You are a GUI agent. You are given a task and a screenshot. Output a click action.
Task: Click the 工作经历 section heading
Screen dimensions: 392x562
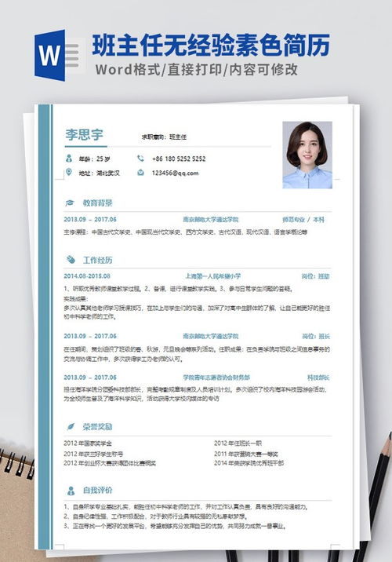click(x=98, y=260)
